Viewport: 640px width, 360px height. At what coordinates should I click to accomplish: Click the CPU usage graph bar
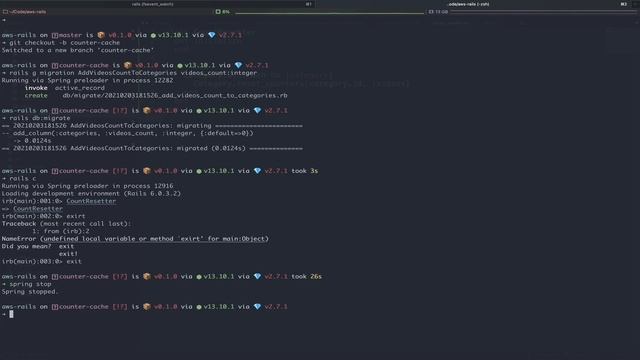pyautogui.click(x=329, y=13)
